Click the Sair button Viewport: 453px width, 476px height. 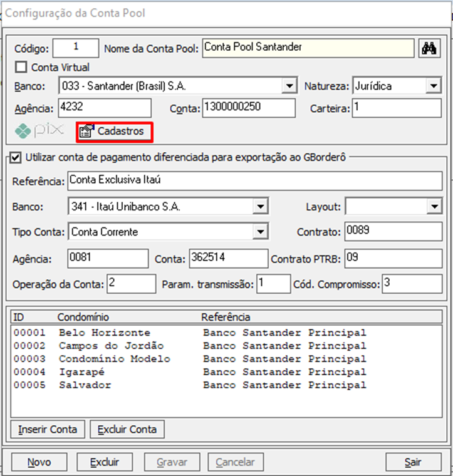pyautogui.click(x=414, y=462)
